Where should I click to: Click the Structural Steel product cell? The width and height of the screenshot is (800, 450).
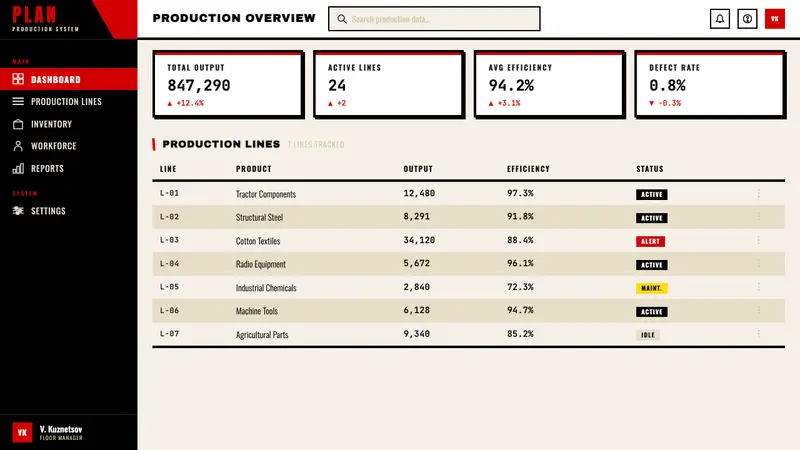coord(259,217)
